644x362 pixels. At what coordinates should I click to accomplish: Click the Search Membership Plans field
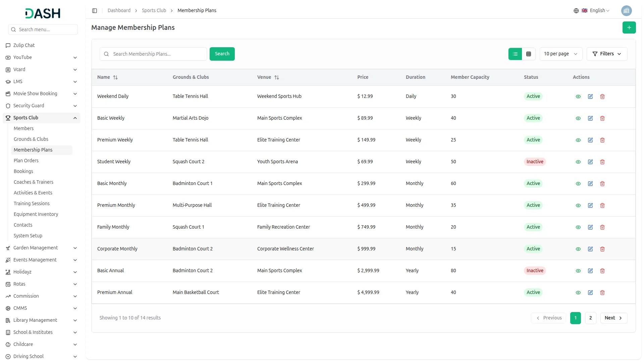[158, 54]
